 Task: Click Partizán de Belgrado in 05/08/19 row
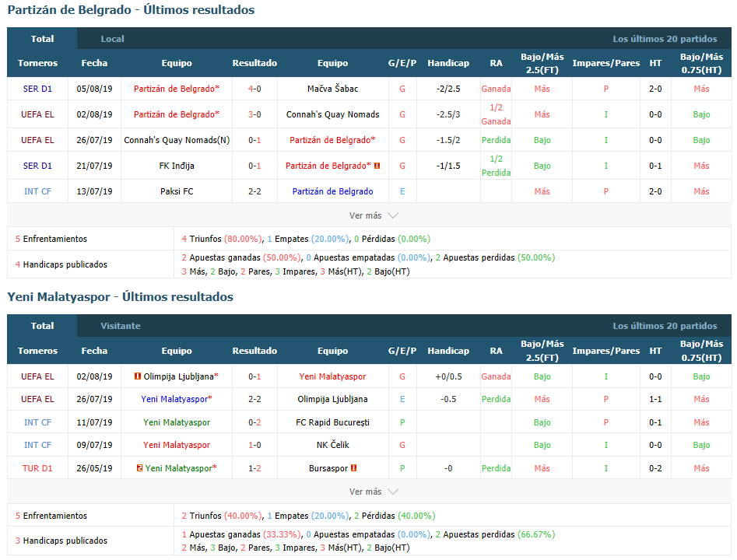pyautogui.click(x=177, y=89)
